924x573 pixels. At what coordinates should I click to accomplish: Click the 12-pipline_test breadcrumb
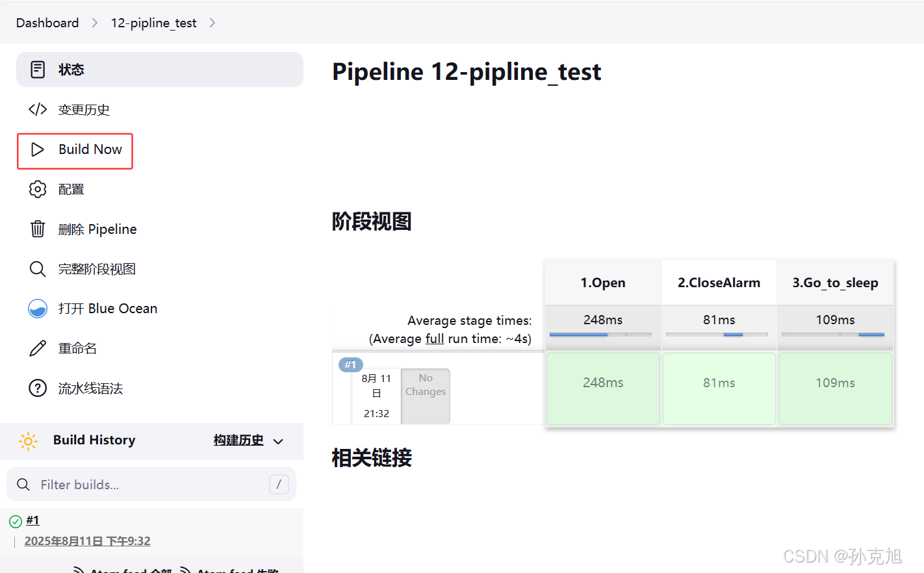tap(153, 23)
